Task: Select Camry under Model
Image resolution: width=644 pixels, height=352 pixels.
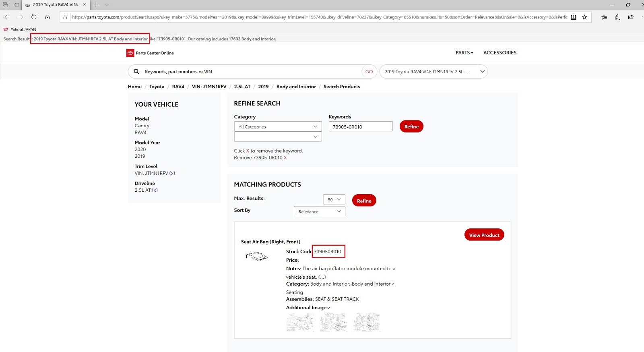Action: [142, 126]
